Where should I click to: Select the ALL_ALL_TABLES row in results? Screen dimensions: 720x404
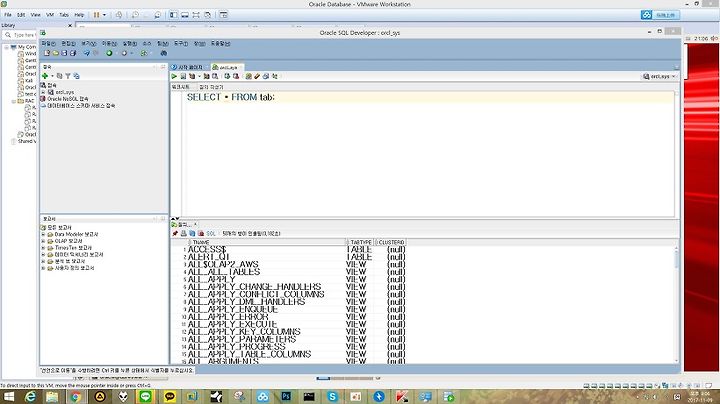click(294, 272)
